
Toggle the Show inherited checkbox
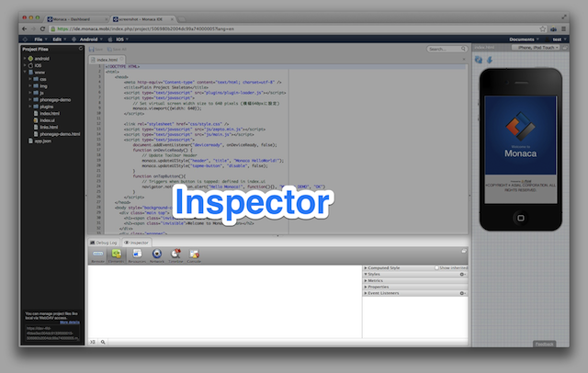tap(438, 267)
